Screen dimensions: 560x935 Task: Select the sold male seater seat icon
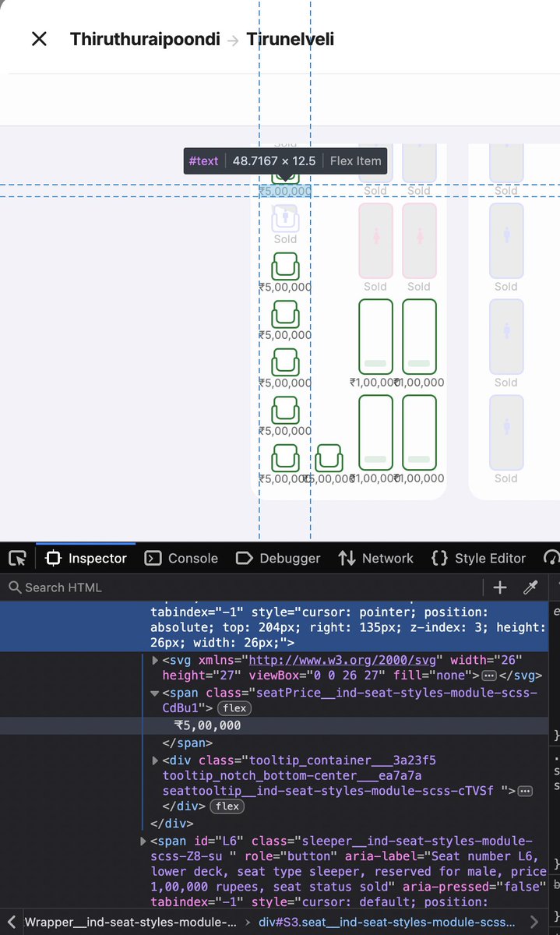[285, 219]
